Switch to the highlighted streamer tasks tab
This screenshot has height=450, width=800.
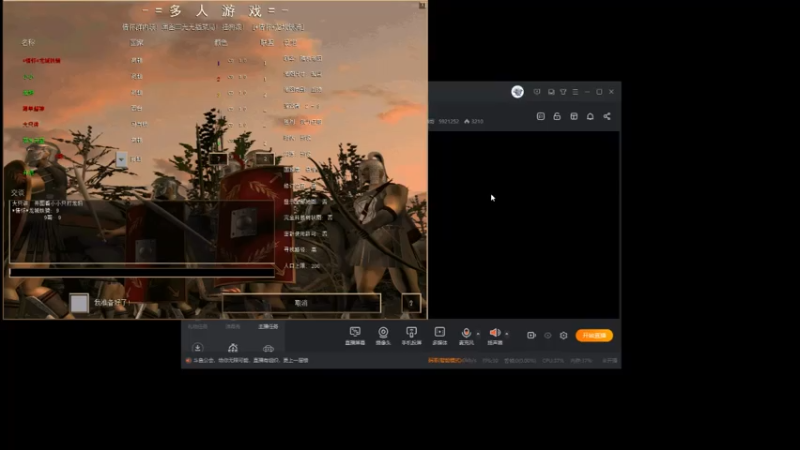268,327
